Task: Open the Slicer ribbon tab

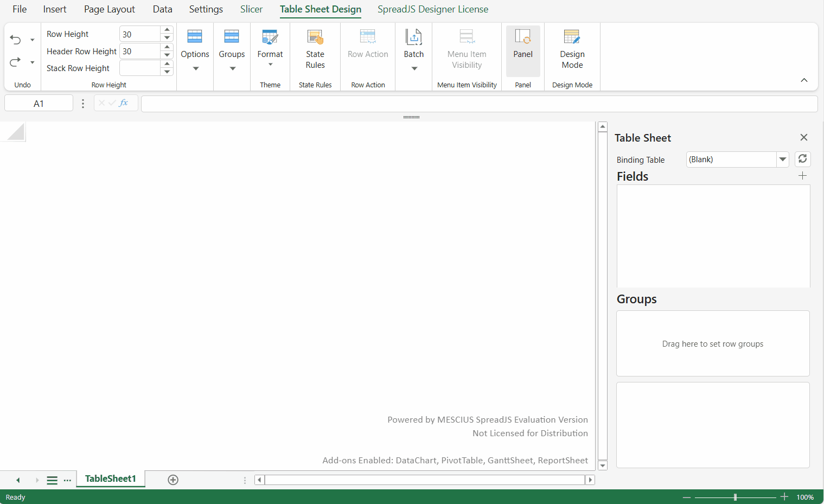Action: tap(251, 9)
